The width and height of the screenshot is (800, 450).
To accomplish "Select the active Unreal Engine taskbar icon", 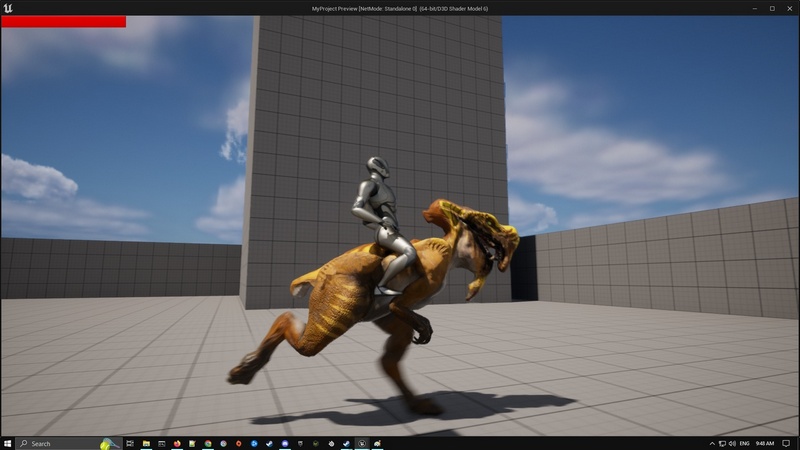I will pyautogui.click(x=363, y=443).
